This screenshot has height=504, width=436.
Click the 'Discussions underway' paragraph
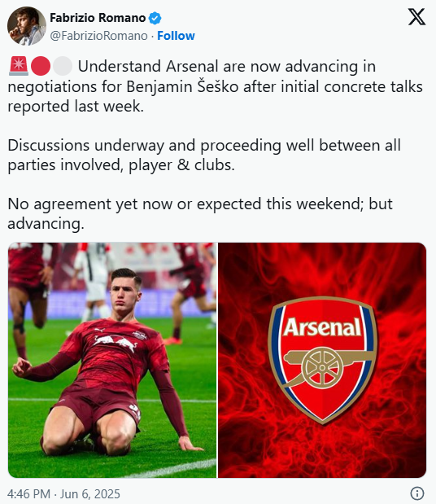[x=204, y=155]
